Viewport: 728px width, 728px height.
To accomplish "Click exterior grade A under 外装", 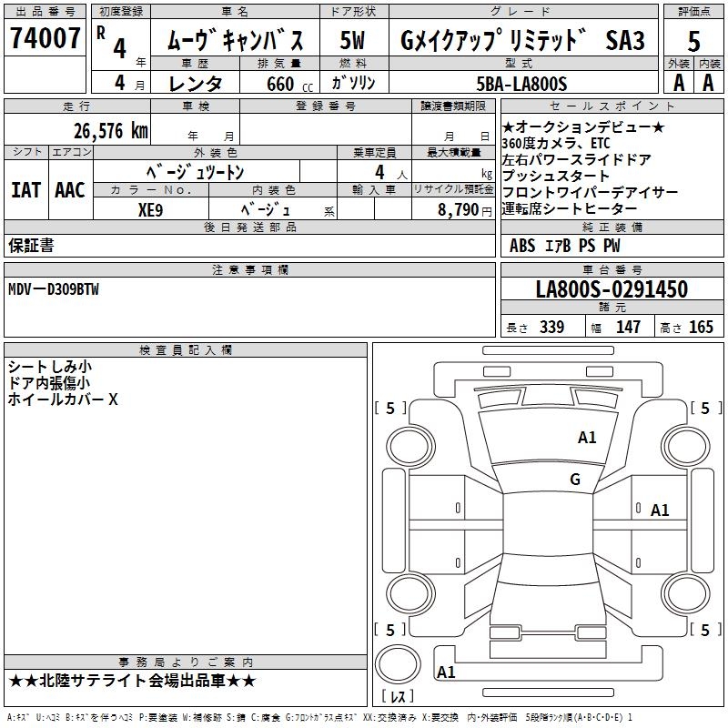I will tap(679, 83).
